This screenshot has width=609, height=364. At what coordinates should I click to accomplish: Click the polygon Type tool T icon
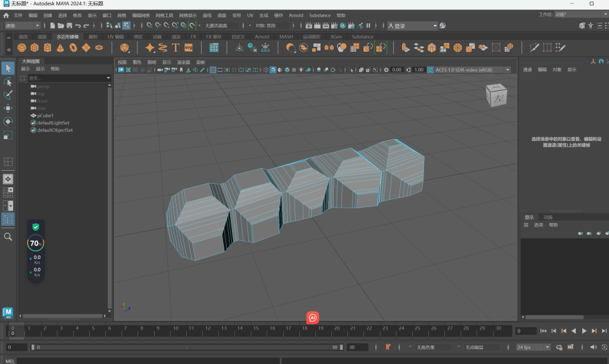tap(175, 48)
